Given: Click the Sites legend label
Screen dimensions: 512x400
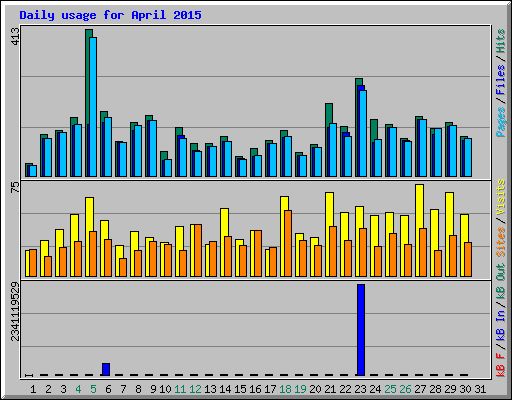Looking at the screenshot, I should pyautogui.click(x=501, y=242).
